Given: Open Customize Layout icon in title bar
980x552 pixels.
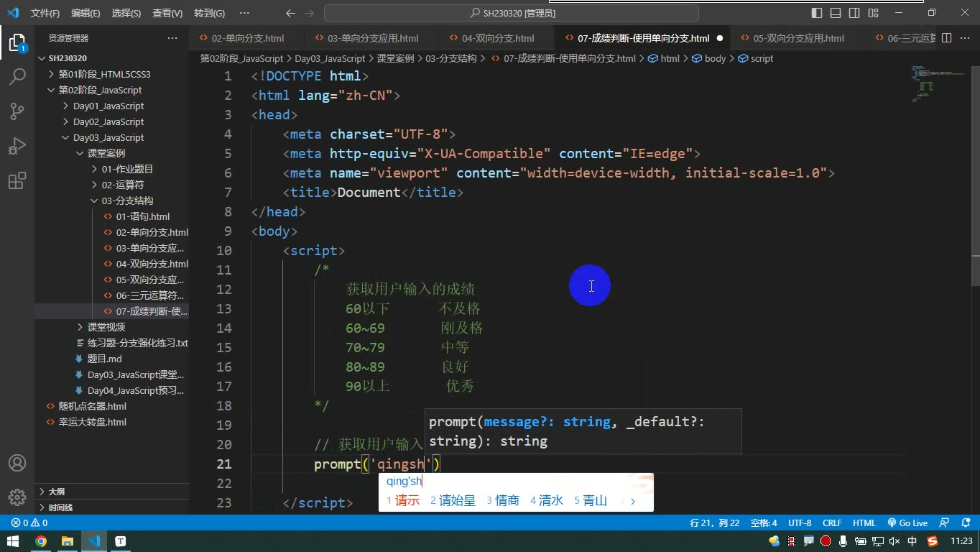Looking at the screenshot, I should coord(873,13).
